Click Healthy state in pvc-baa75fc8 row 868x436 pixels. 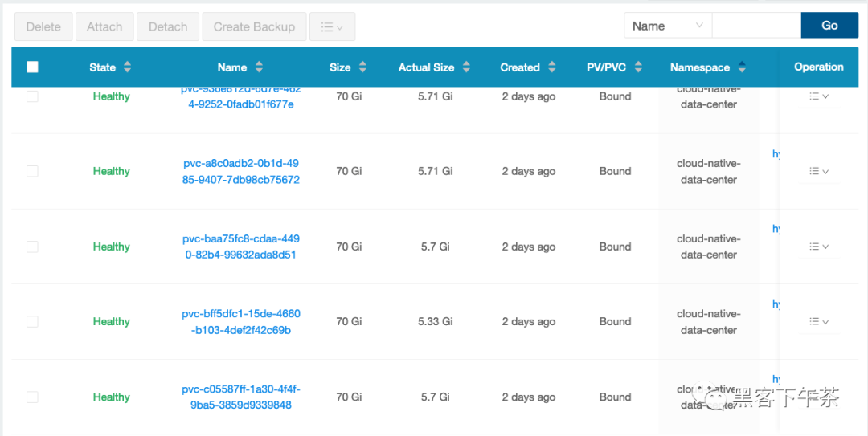111,247
